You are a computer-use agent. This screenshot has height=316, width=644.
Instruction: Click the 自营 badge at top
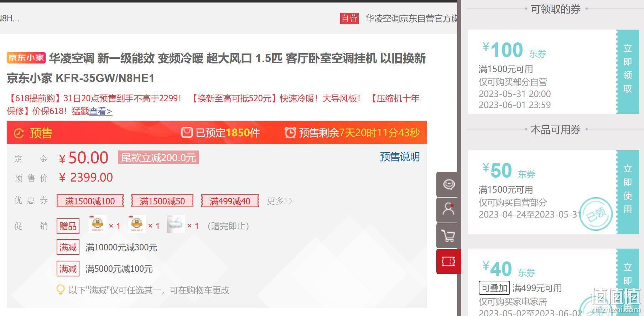349,18
